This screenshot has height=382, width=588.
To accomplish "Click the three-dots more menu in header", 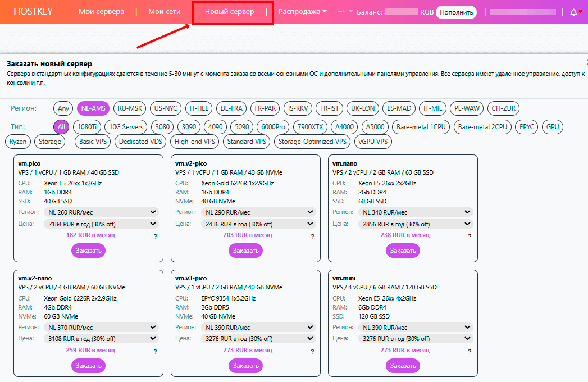I will click(341, 11).
